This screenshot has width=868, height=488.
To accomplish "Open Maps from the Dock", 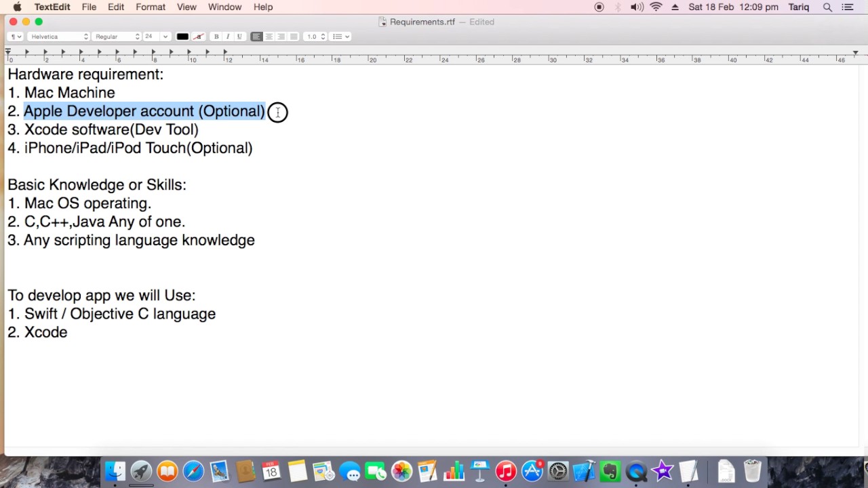I will click(323, 471).
